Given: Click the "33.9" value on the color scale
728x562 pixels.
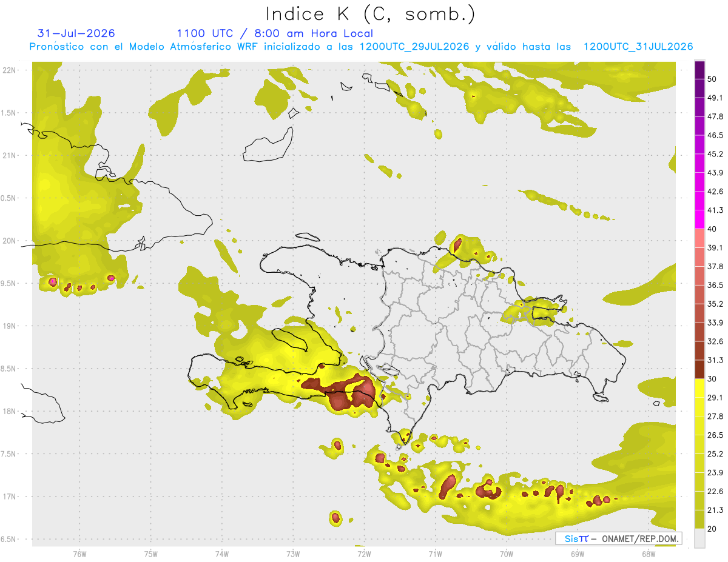Looking at the screenshot, I should 715,323.
